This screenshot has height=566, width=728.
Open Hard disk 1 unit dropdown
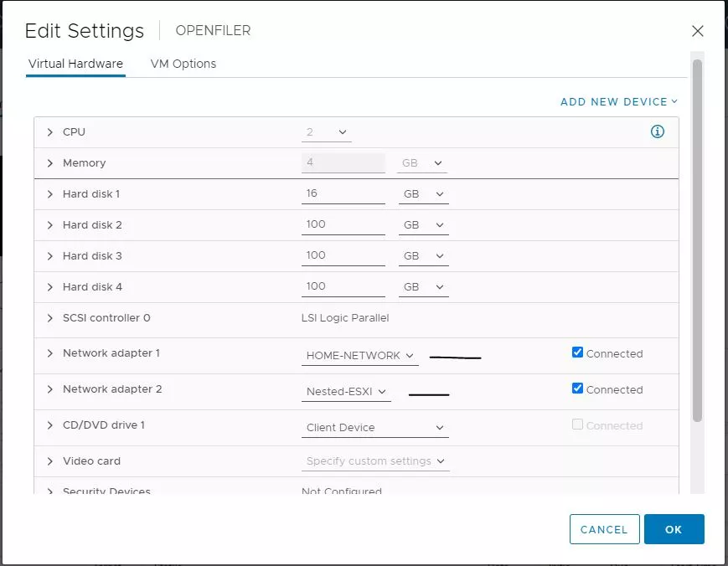[x=423, y=194]
